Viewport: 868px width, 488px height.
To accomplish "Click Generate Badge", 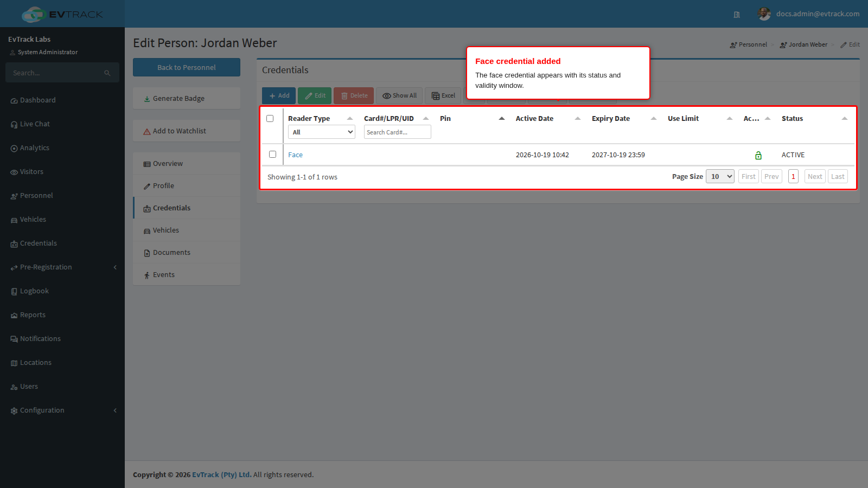I will [x=187, y=98].
